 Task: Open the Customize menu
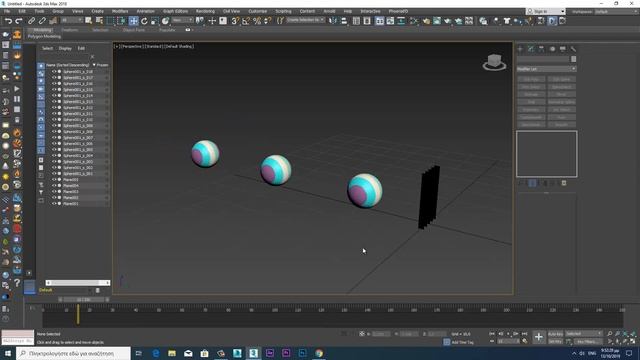tap(258, 11)
